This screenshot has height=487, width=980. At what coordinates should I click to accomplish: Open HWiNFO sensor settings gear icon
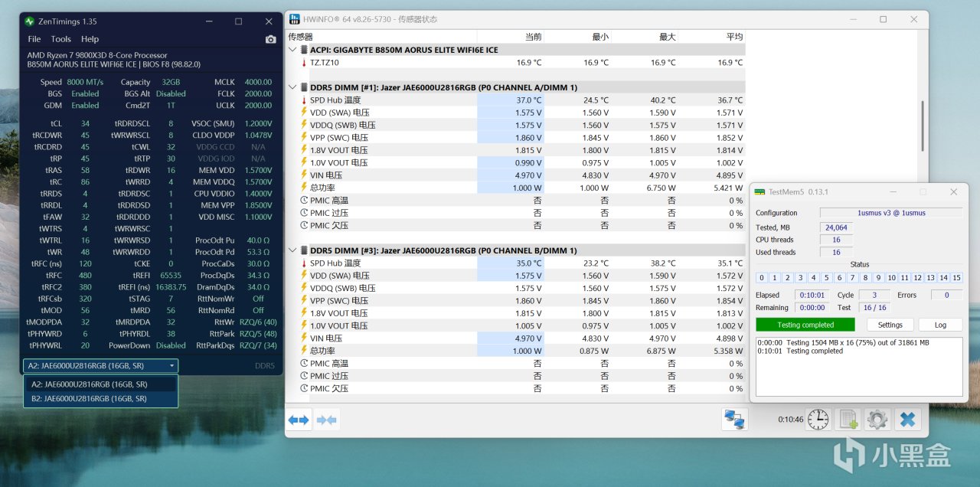coord(877,419)
